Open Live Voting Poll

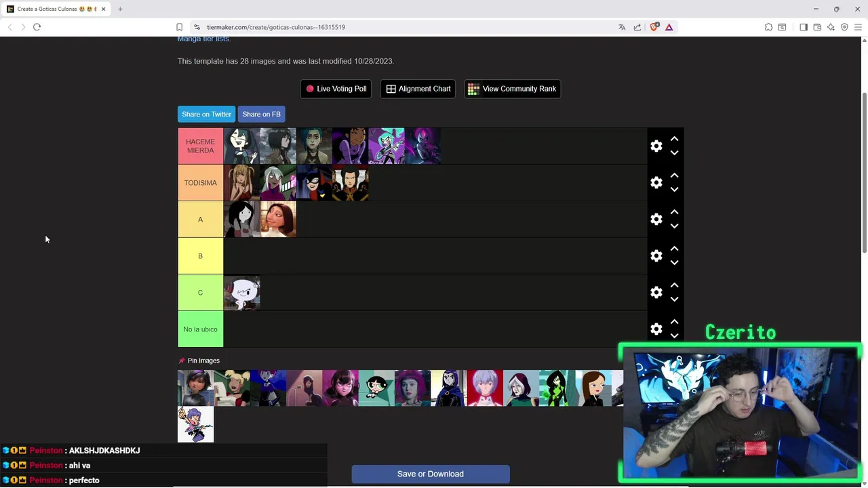pyautogui.click(x=336, y=89)
